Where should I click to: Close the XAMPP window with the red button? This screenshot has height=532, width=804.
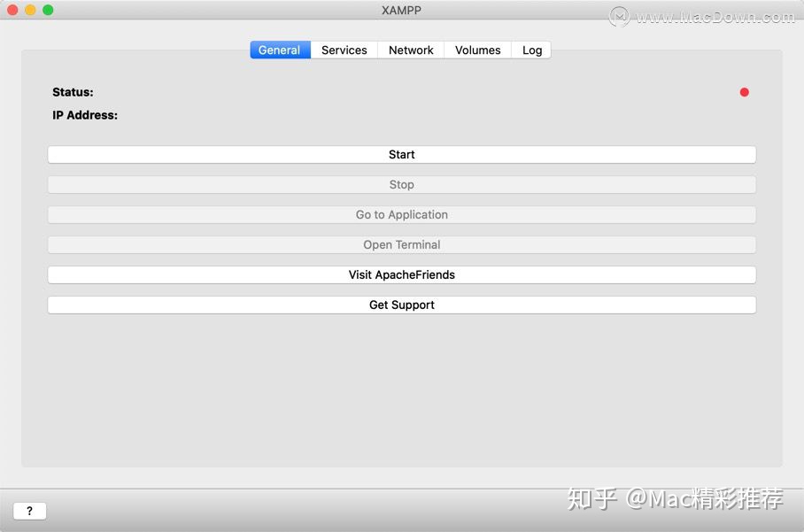12,10
